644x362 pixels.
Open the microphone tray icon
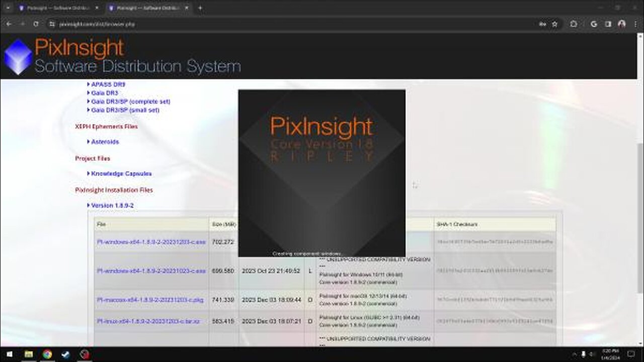click(584, 354)
